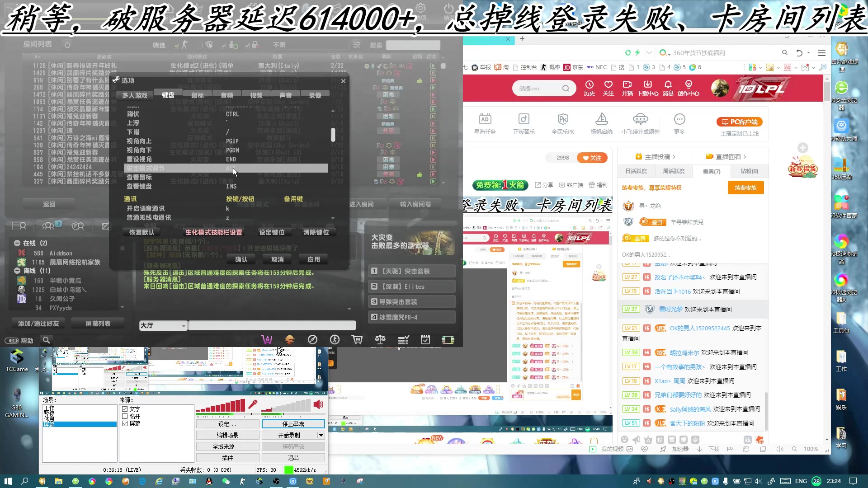Switch to the 鼠标 options tab

[198, 95]
